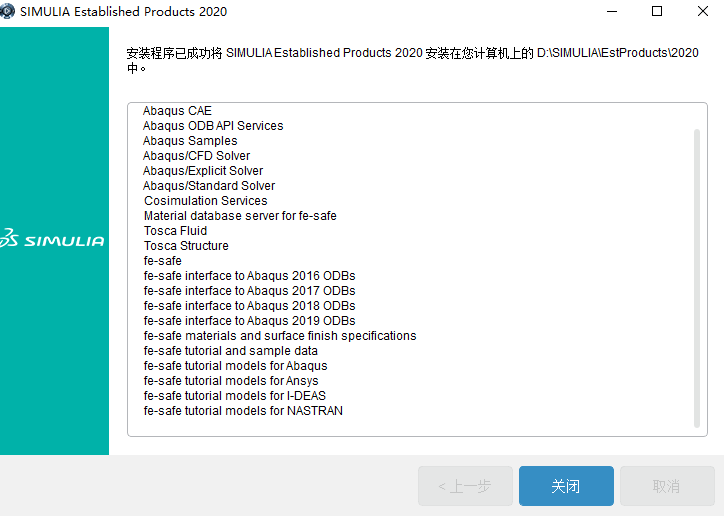Select Abaqus ODB API Services entry
The height and width of the screenshot is (516, 724).
tap(213, 126)
